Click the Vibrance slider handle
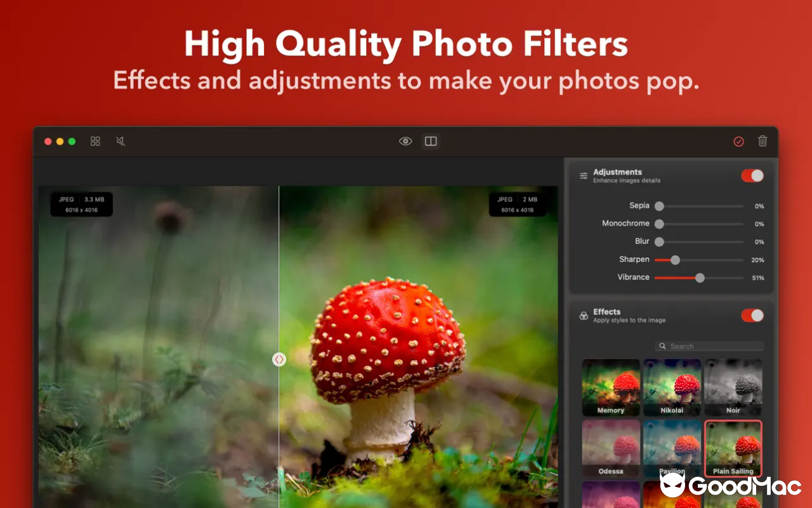 click(700, 277)
